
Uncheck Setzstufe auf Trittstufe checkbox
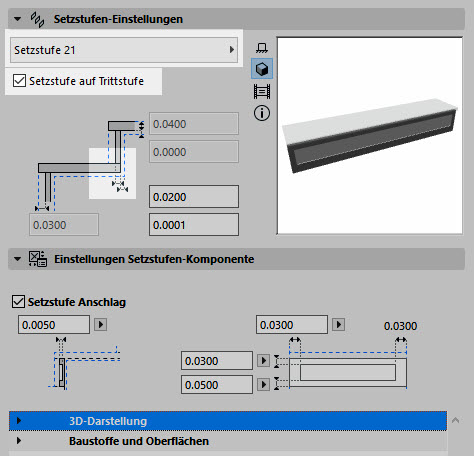point(19,81)
